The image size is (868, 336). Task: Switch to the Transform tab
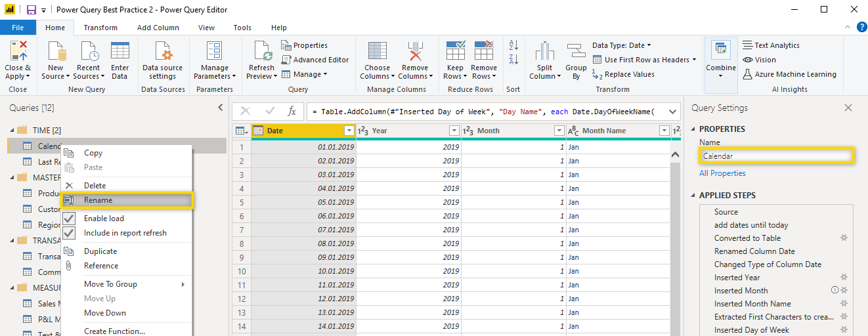pyautogui.click(x=100, y=28)
